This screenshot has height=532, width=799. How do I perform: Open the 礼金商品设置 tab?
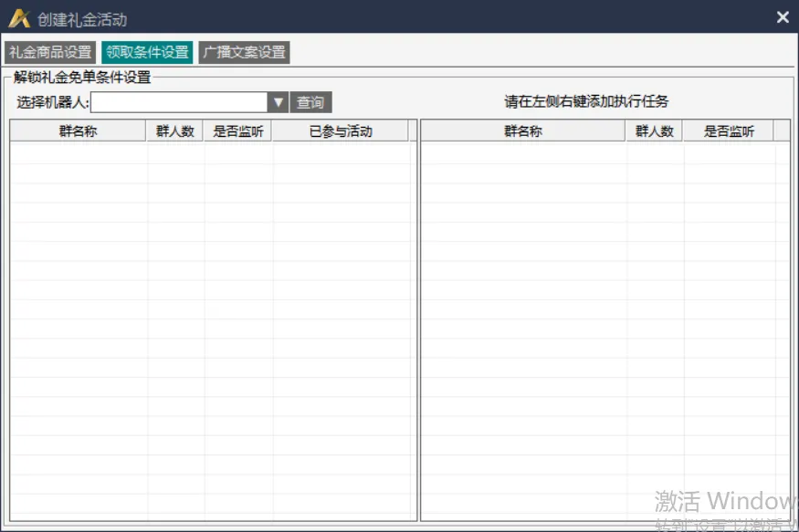click(x=50, y=52)
